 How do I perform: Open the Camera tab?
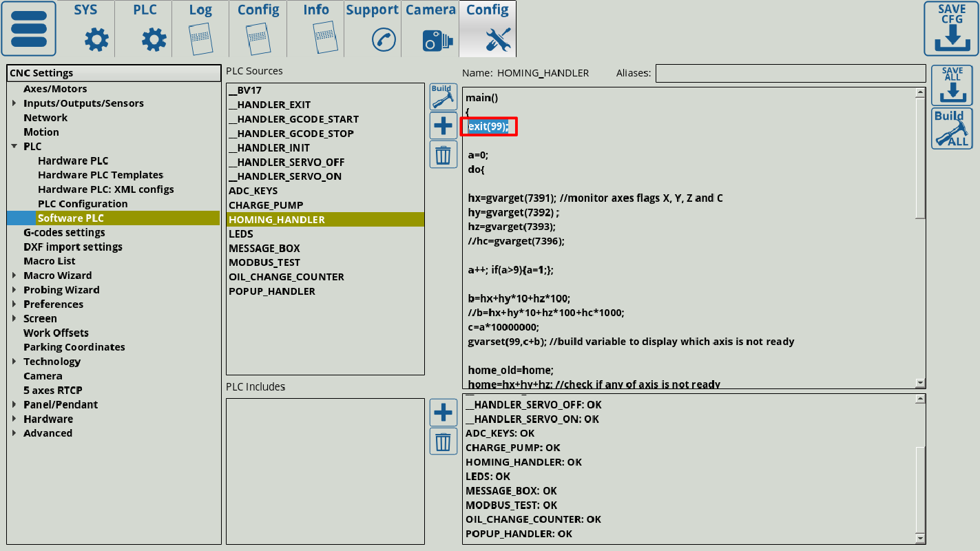tap(430, 28)
